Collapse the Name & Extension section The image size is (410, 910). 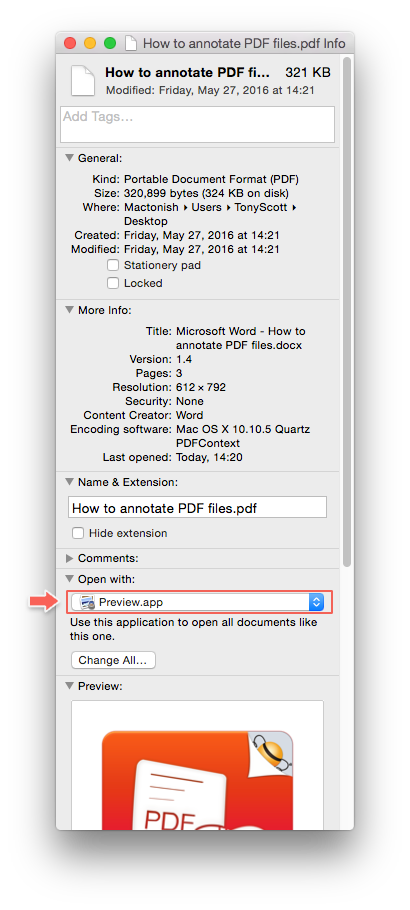pyautogui.click(x=70, y=482)
